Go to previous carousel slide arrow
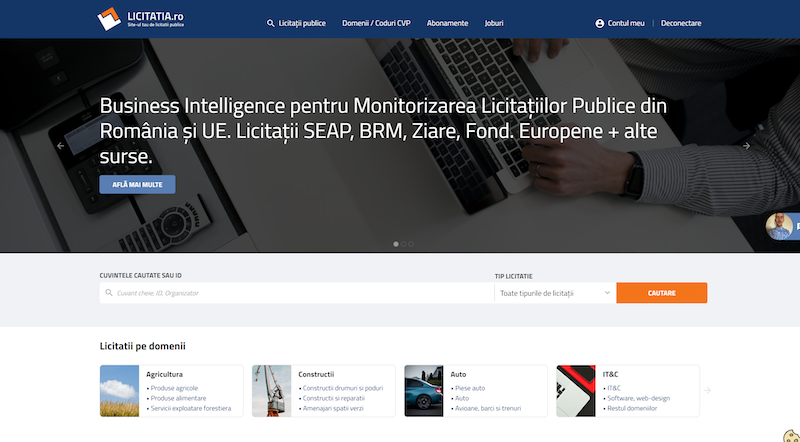 [x=61, y=145]
